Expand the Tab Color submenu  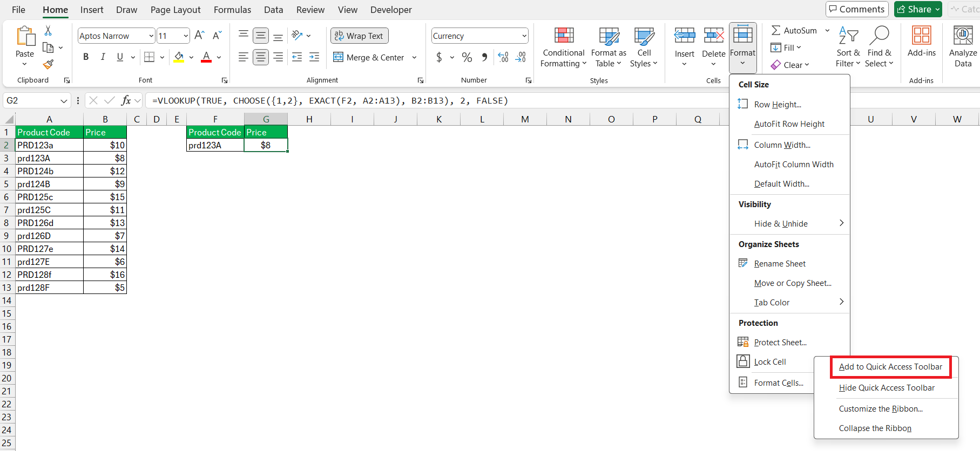pos(789,302)
